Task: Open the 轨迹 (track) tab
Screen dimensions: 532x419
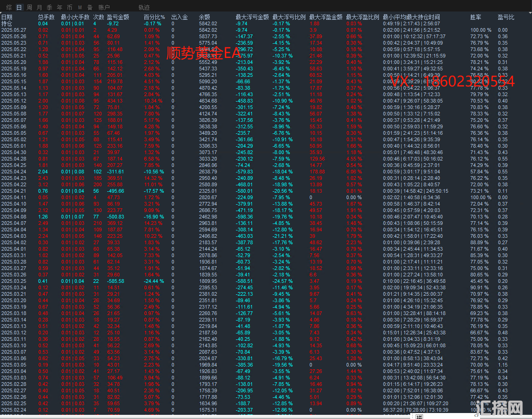Action: click(144, 7)
